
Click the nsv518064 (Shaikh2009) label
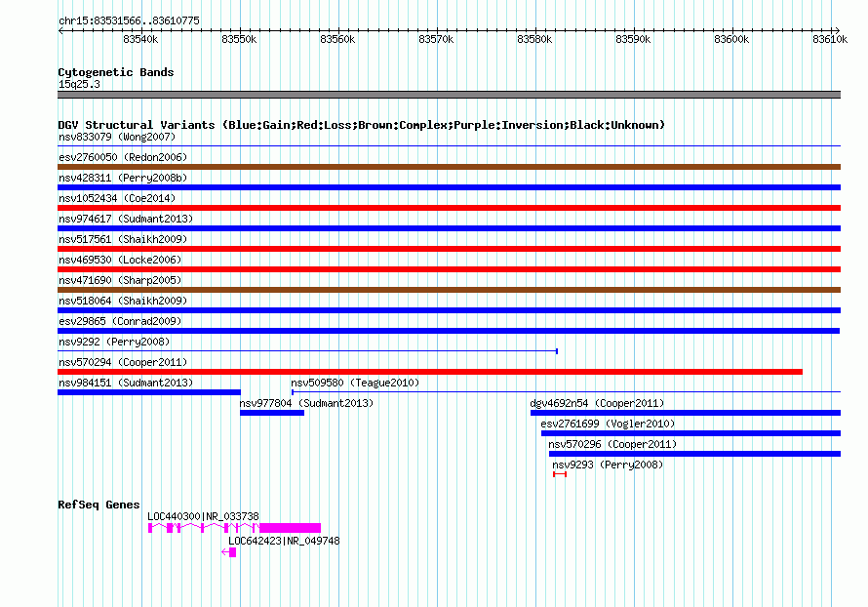pyautogui.click(x=123, y=301)
